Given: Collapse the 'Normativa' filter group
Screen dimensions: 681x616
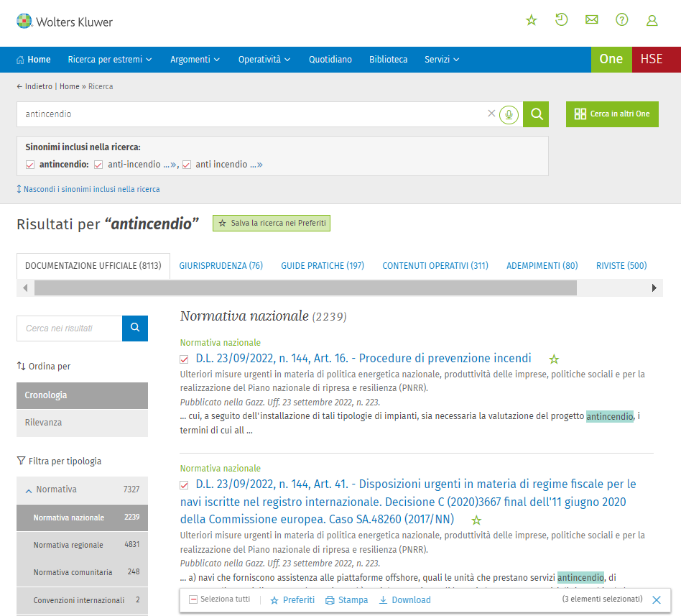Looking at the screenshot, I should coord(29,490).
